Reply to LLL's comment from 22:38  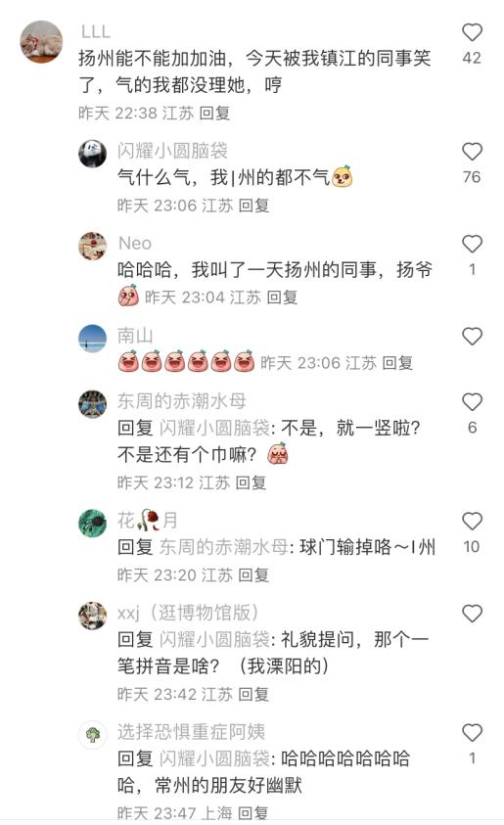[x=214, y=114]
